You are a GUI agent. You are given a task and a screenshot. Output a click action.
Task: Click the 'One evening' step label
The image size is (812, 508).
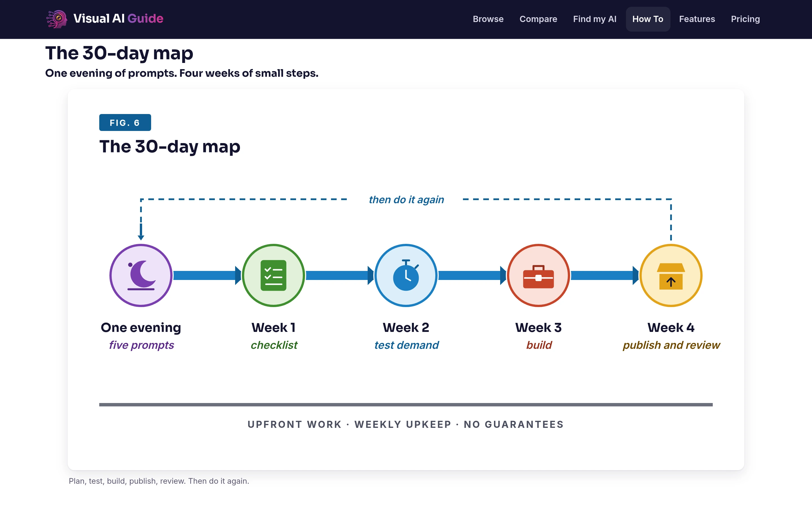point(141,328)
